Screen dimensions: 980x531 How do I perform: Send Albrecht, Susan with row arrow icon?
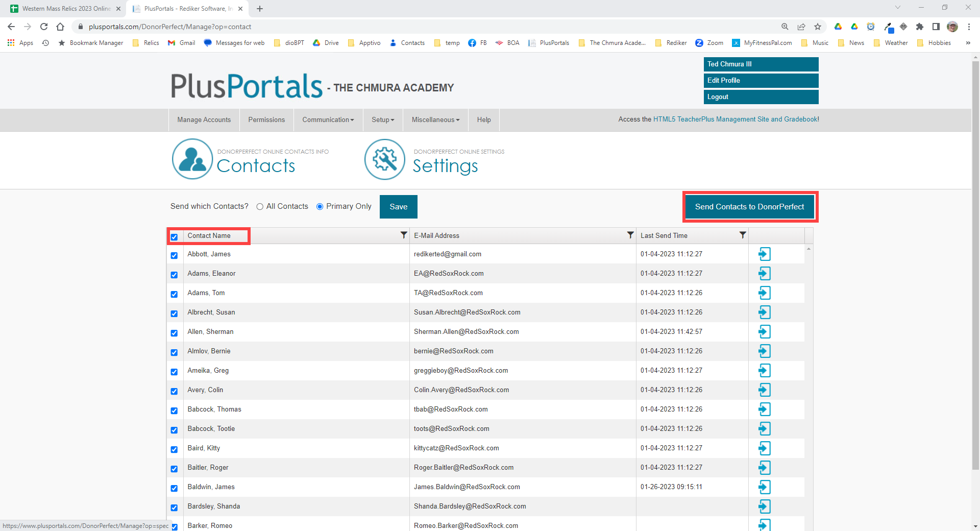tap(764, 312)
